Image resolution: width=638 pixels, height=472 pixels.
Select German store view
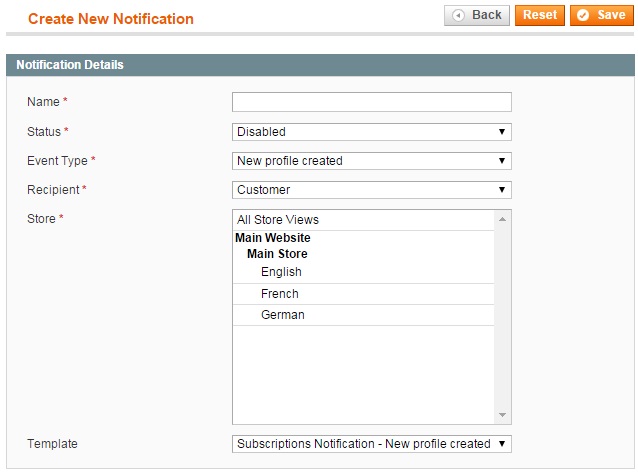(363, 315)
